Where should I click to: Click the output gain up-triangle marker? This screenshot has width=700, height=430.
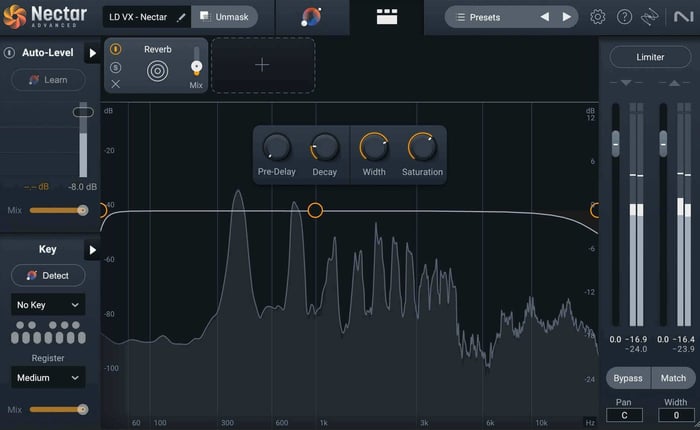click(x=674, y=83)
